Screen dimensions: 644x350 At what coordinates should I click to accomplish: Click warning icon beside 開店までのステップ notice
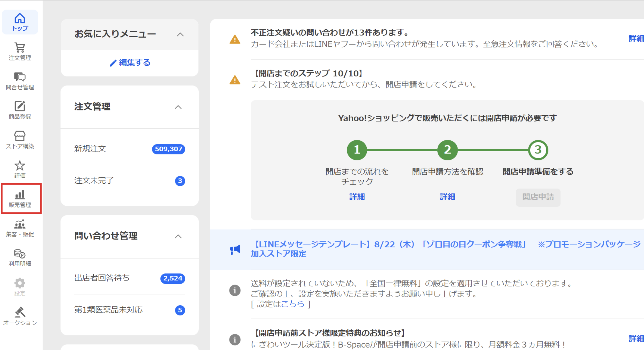(235, 80)
